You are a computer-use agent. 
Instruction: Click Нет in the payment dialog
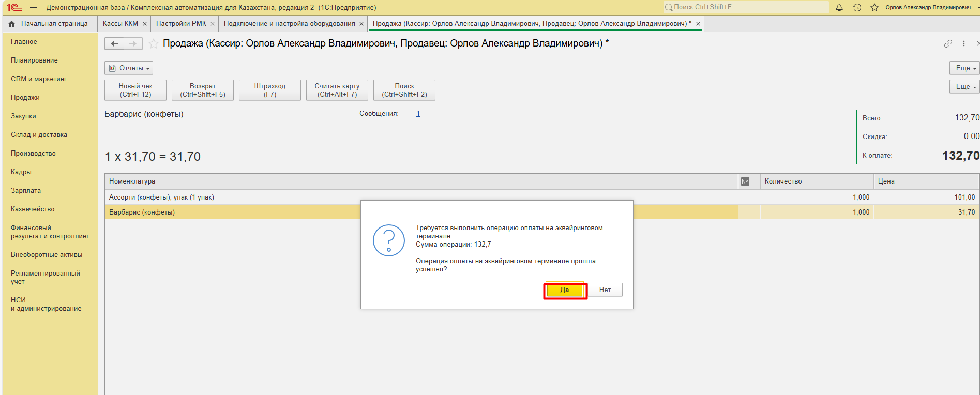[x=605, y=290]
